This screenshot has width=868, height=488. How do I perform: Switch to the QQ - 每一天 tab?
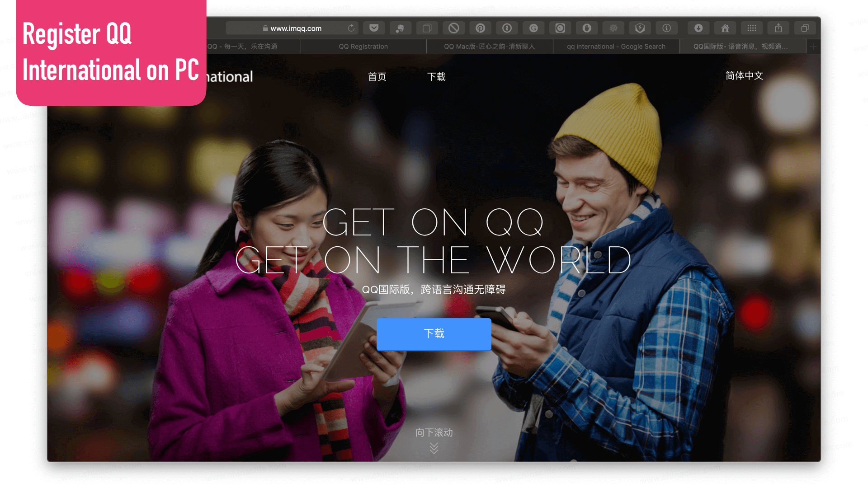coord(253,47)
